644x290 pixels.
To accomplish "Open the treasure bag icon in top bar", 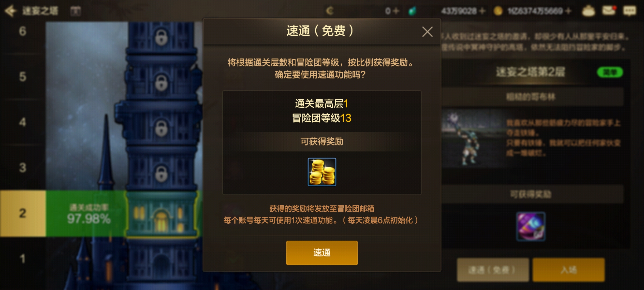I will [x=588, y=11].
